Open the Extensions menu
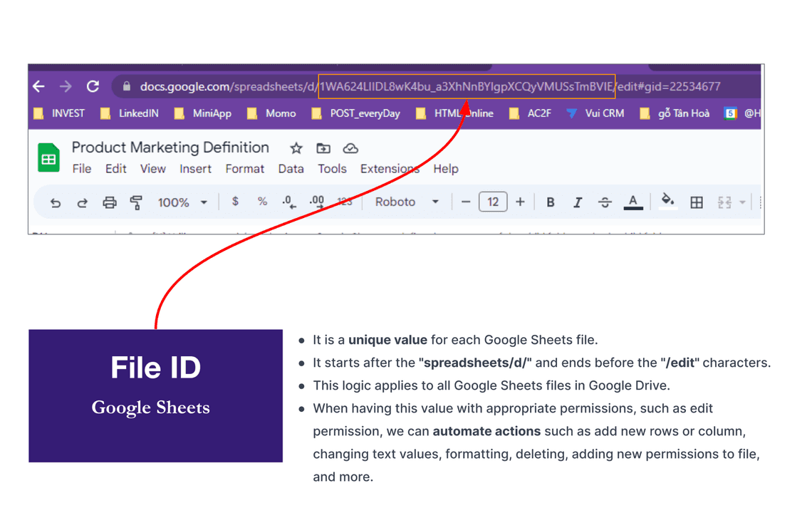This screenshot has height=508, width=812. click(x=390, y=169)
